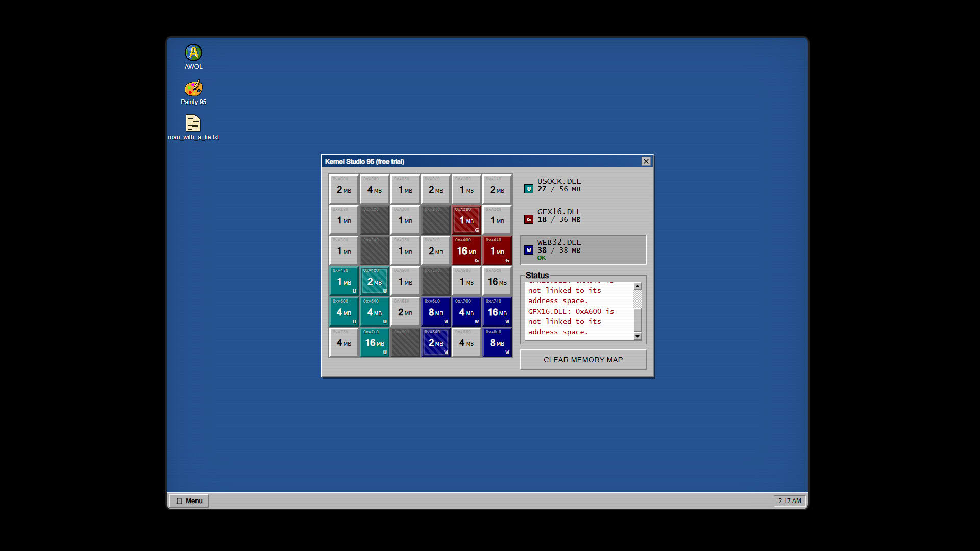The image size is (980, 551).
Task: Click the Status log scroll up arrow
Action: point(638,286)
